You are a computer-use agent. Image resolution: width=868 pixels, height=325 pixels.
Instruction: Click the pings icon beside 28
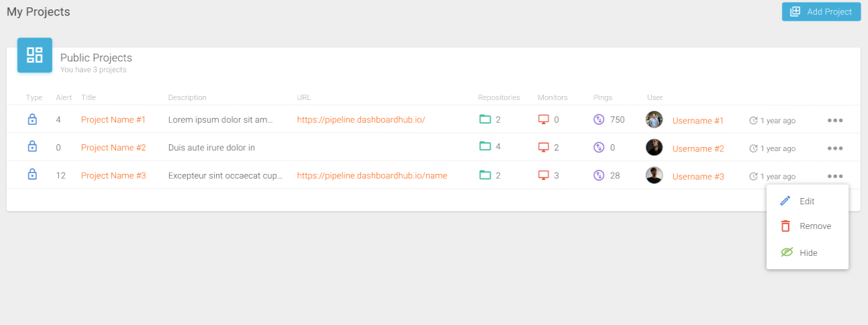click(599, 175)
